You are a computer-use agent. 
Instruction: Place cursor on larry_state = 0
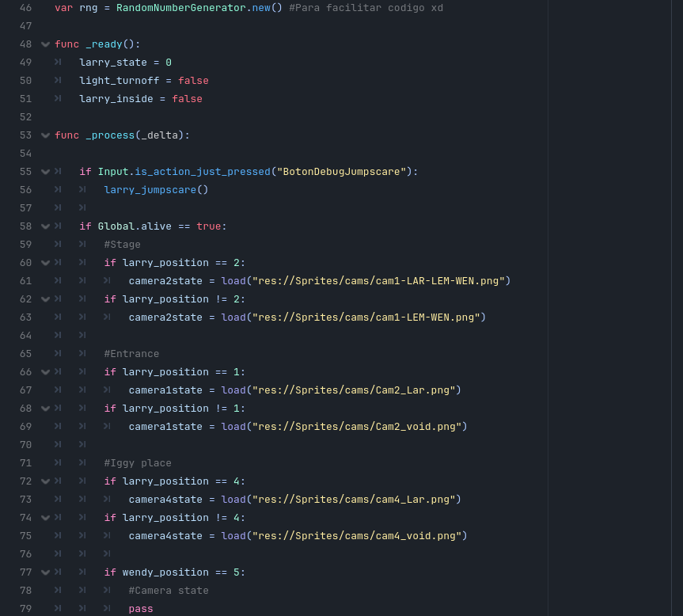pos(126,63)
